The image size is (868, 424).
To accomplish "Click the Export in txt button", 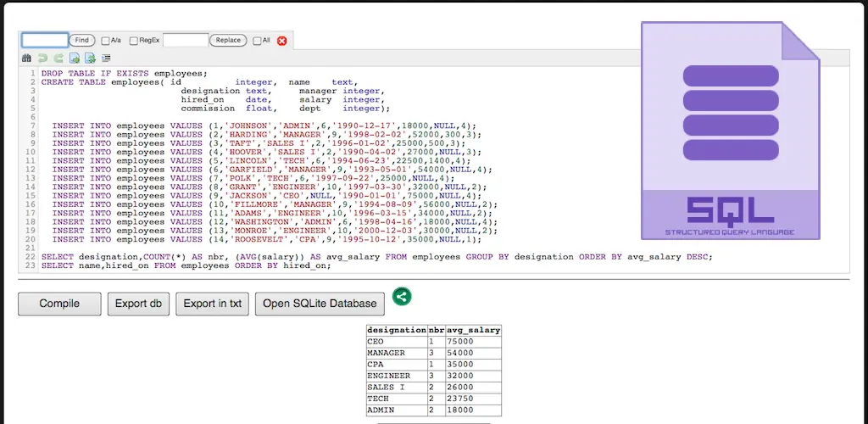I will (x=213, y=304).
